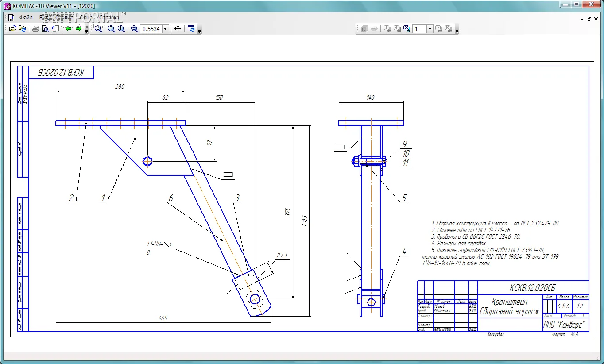This screenshot has height=364, width=604.
Task: Open the Окно menu
Action: (x=86, y=18)
